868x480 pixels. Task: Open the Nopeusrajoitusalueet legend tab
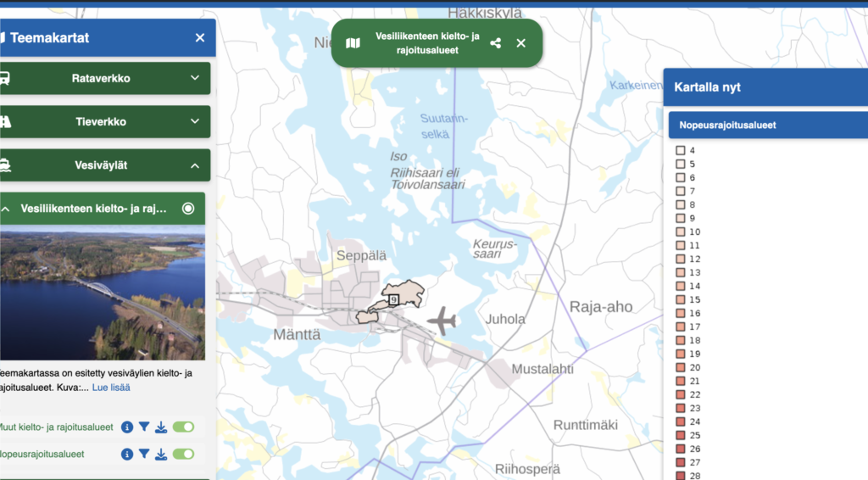(x=768, y=126)
